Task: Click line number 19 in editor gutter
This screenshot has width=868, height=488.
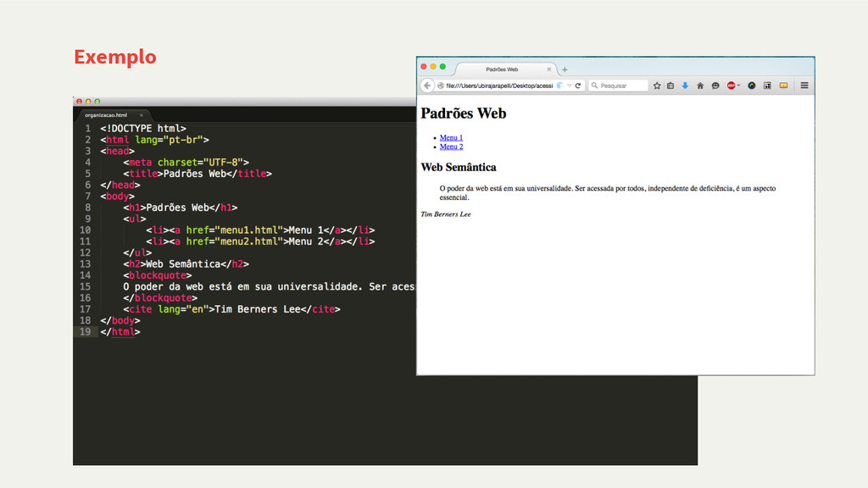Action: [85, 331]
